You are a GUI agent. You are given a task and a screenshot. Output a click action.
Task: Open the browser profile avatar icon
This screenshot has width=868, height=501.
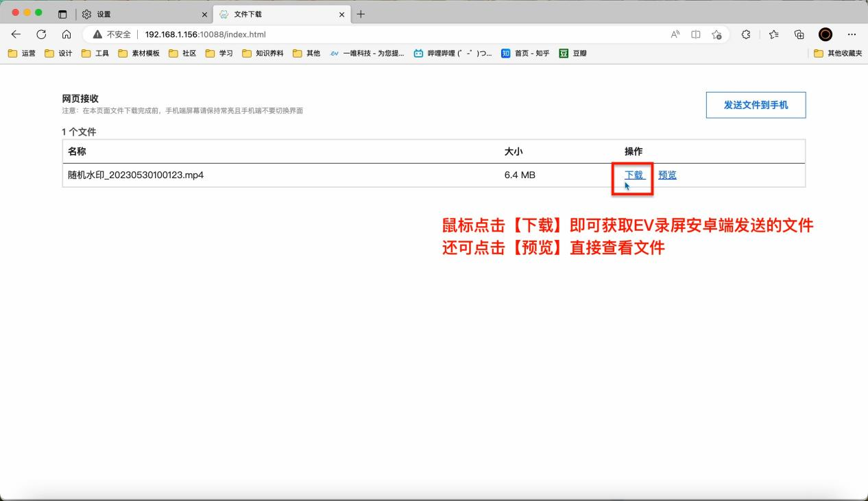click(827, 34)
